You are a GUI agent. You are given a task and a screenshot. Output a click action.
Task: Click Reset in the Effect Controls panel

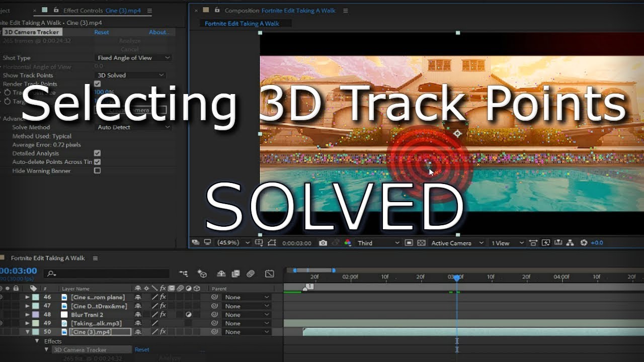[102, 32]
